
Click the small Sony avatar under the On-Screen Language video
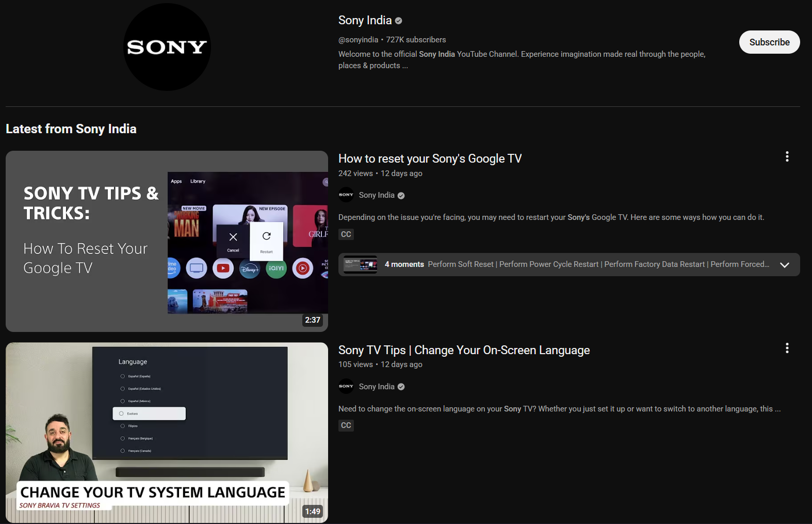click(x=346, y=386)
